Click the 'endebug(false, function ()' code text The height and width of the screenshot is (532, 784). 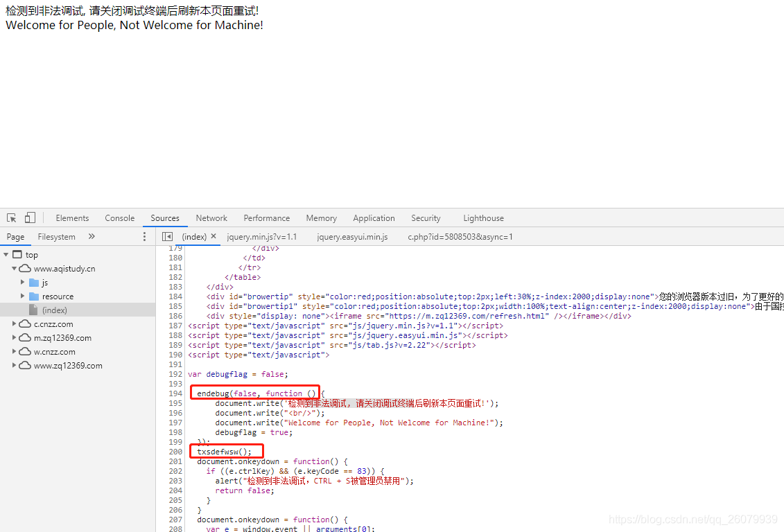(256, 393)
